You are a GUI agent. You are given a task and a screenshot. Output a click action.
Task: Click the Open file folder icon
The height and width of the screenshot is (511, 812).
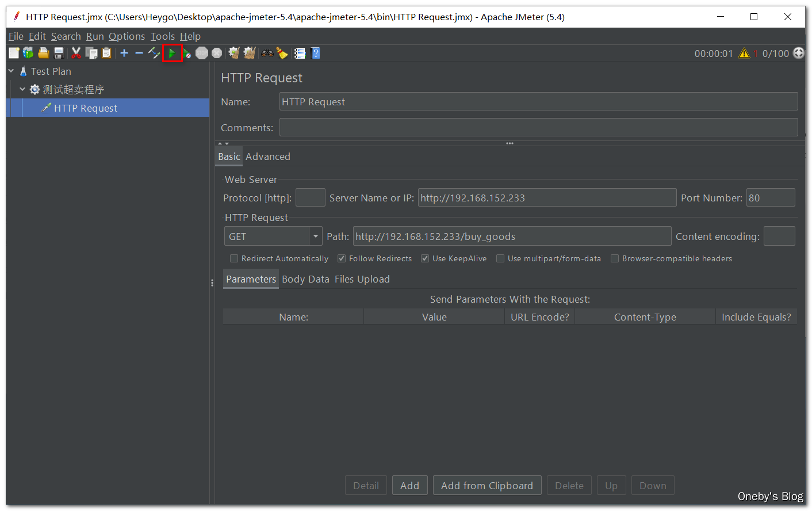(43, 53)
